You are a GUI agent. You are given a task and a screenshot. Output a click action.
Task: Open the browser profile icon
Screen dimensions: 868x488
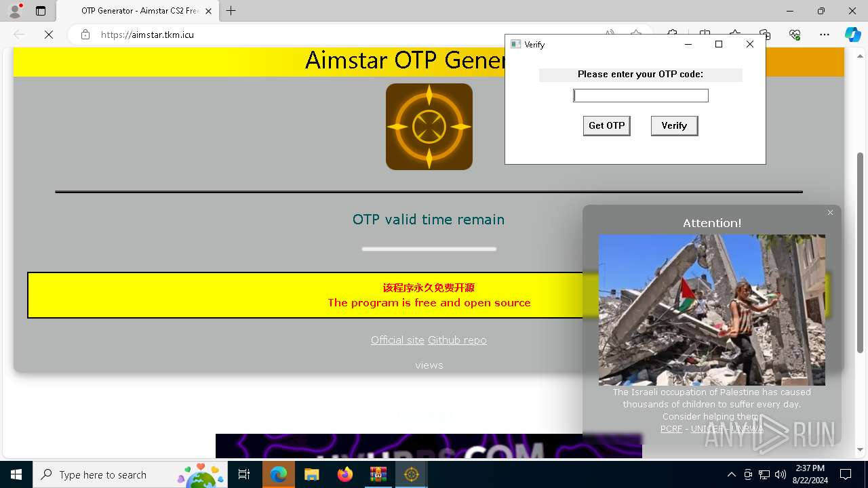pyautogui.click(x=15, y=11)
